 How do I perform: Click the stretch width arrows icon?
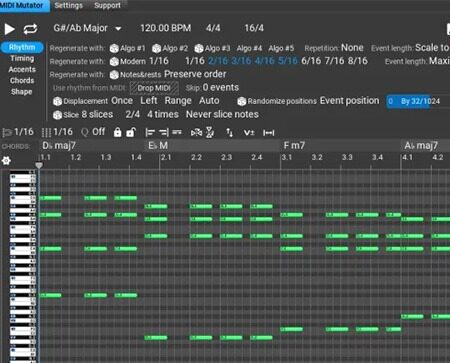click(269, 133)
